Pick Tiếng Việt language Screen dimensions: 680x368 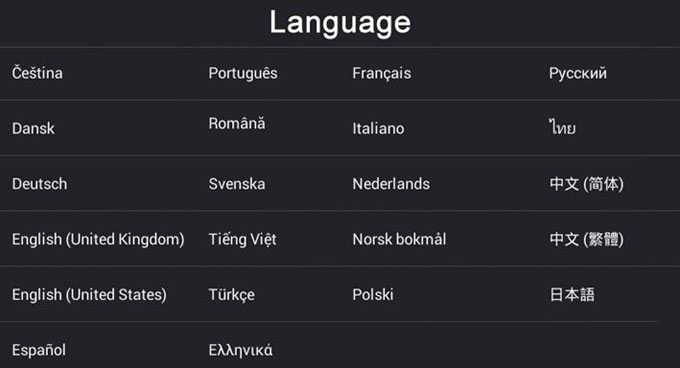click(x=242, y=239)
